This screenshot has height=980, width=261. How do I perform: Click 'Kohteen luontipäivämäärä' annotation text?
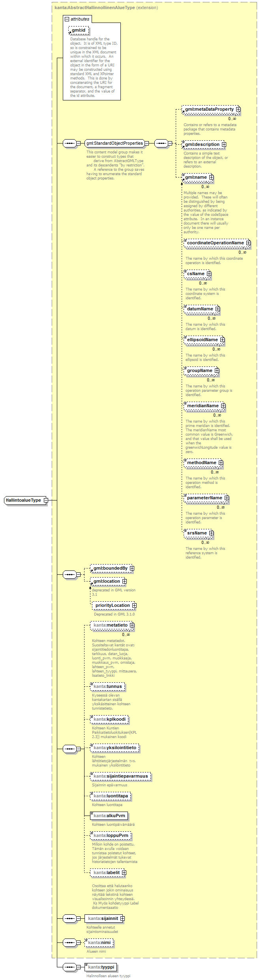click(x=113, y=824)
